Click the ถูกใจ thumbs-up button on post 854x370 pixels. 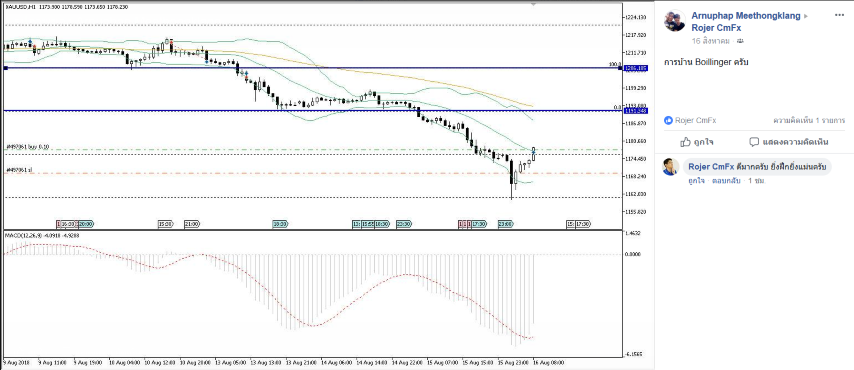coord(697,142)
